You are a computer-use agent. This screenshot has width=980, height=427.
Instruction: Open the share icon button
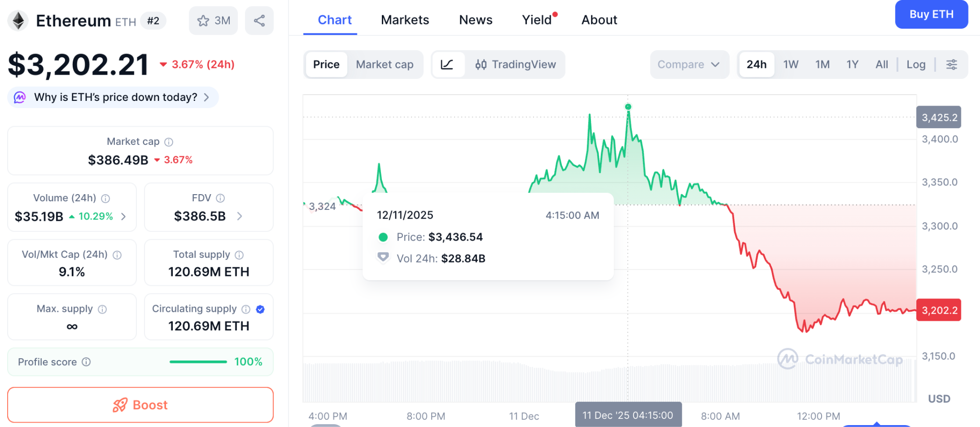click(259, 21)
